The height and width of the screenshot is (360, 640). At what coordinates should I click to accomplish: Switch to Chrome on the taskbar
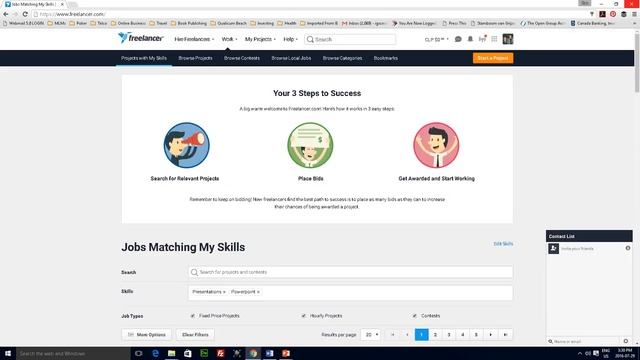pos(253,353)
